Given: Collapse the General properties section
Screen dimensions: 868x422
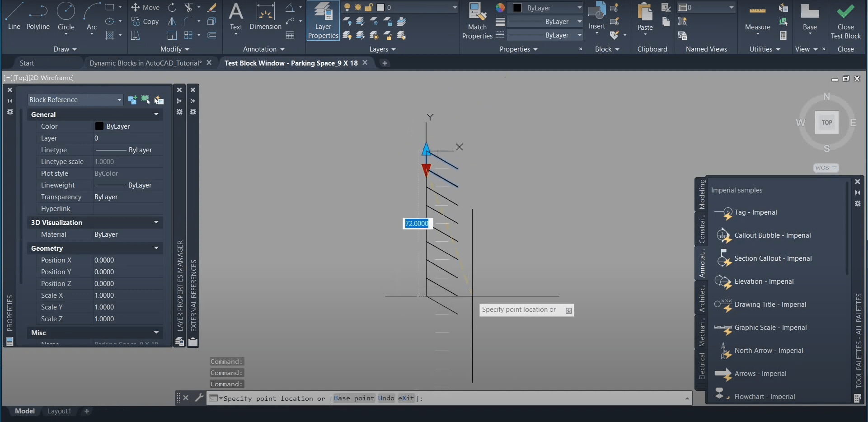Looking at the screenshot, I should 156,115.
